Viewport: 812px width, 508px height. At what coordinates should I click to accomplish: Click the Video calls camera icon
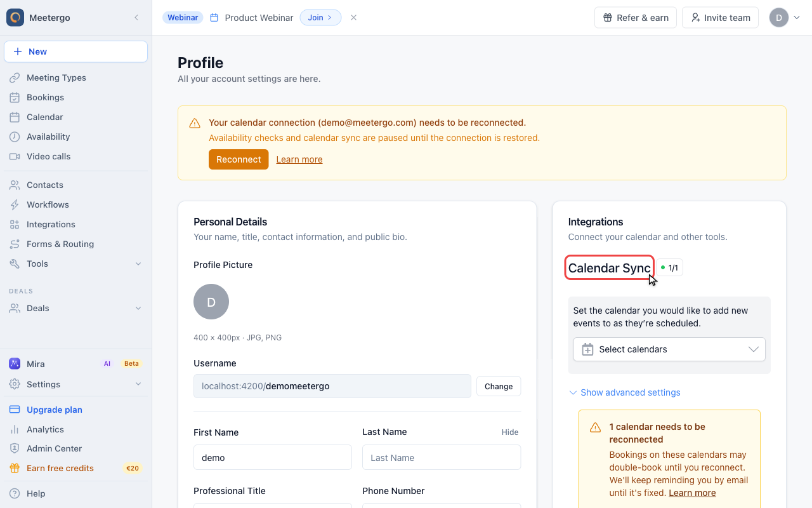tap(15, 156)
